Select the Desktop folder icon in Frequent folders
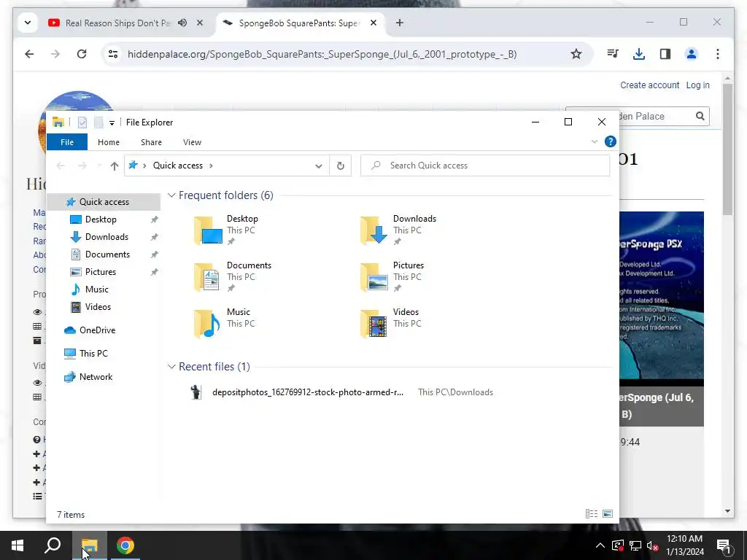This screenshot has width=747, height=560. click(208, 230)
